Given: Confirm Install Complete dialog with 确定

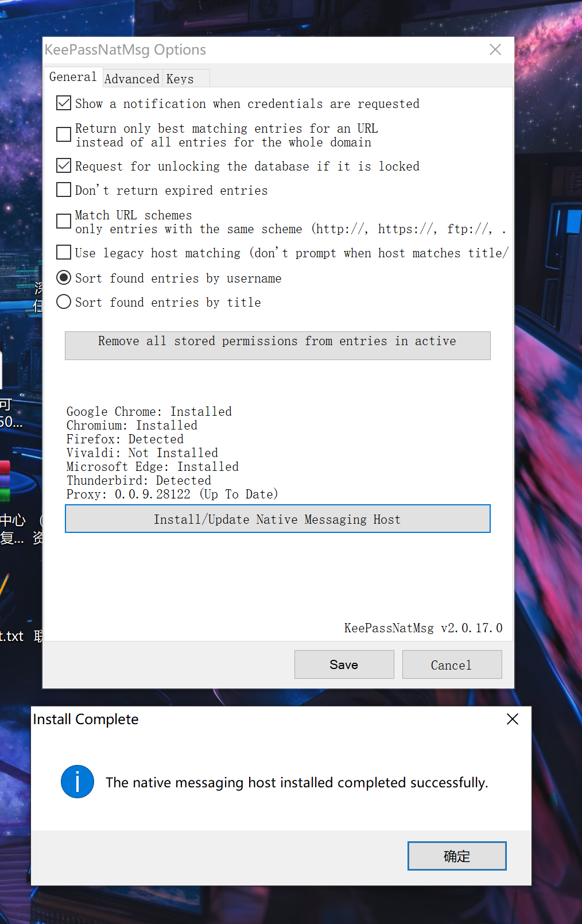Looking at the screenshot, I should 457,856.
